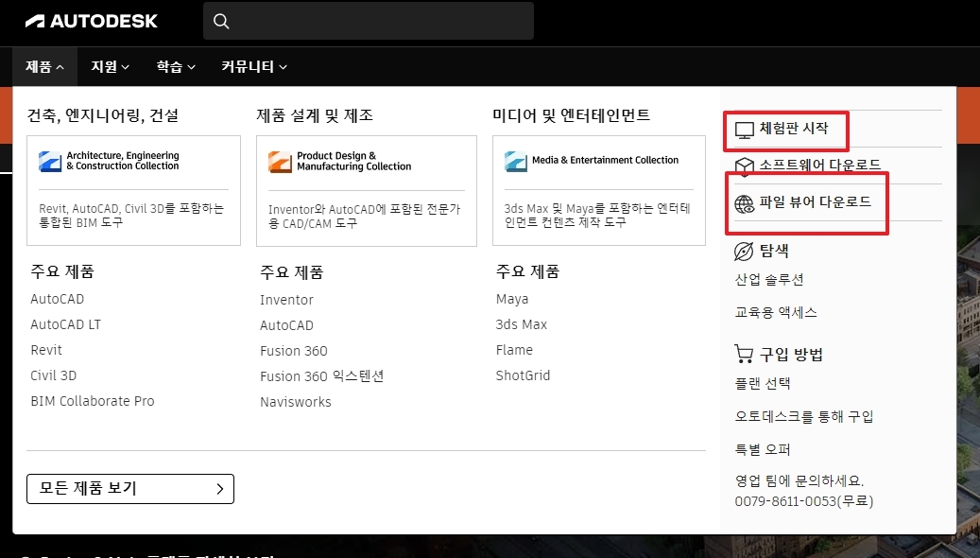
Task: Select BIM Collaborate Pro link
Action: pyautogui.click(x=93, y=402)
